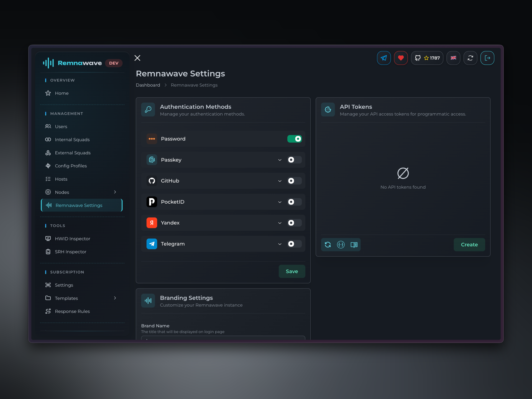This screenshot has height=399, width=532.
Task: Turn on the Telegram login toggle
Action: point(294,244)
